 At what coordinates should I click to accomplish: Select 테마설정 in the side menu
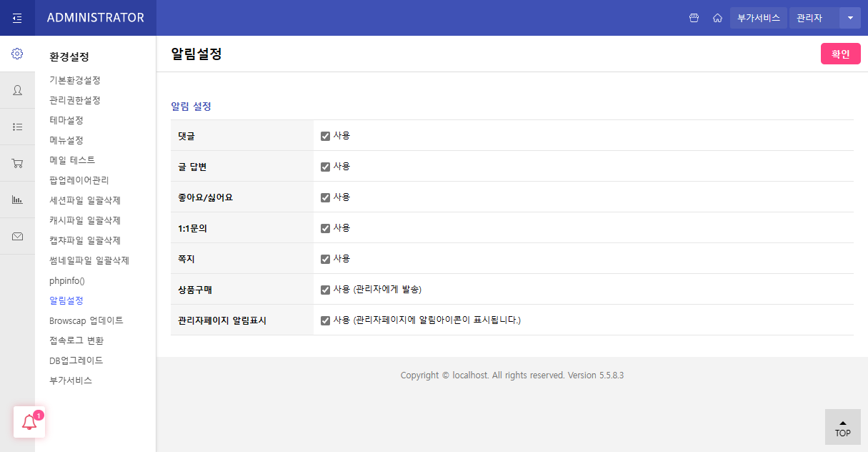pos(66,120)
